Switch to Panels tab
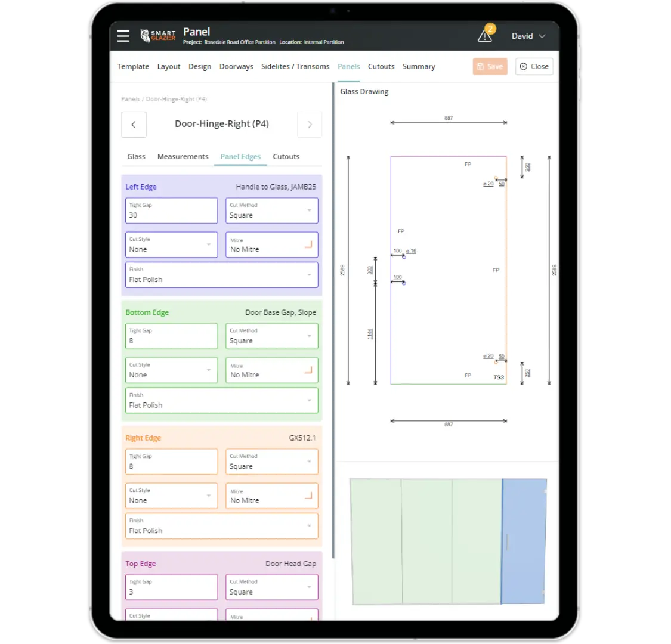Image resolution: width=671 pixels, height=644 pixels. (x=348, y=66)
